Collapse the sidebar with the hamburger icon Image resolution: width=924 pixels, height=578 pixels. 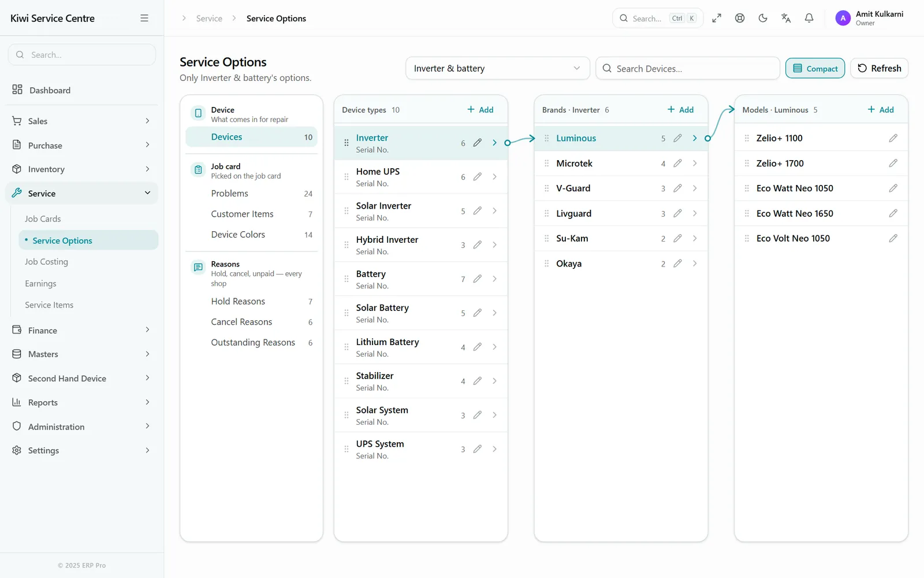[x=144, y=18]
